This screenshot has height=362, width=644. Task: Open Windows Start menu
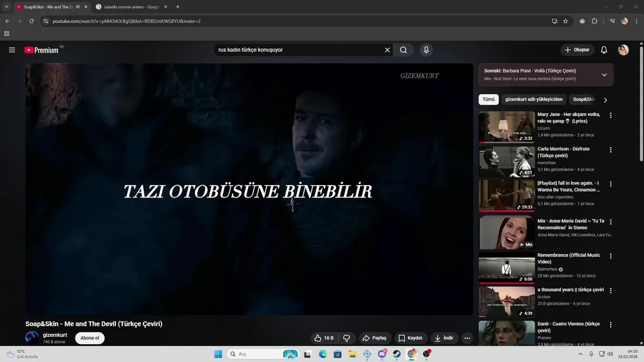point(218,354)
